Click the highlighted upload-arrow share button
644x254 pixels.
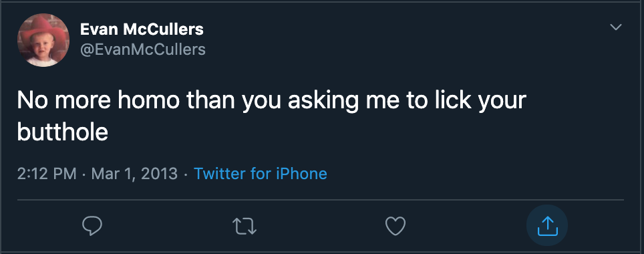(x=548, y=226)
